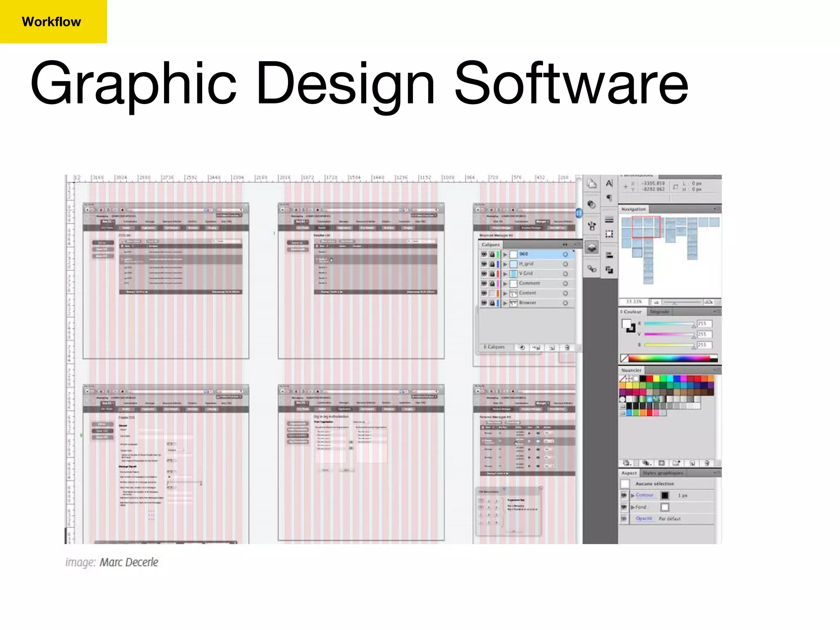Click the red view box in Navigation thumbnail

tap(646, 227)
